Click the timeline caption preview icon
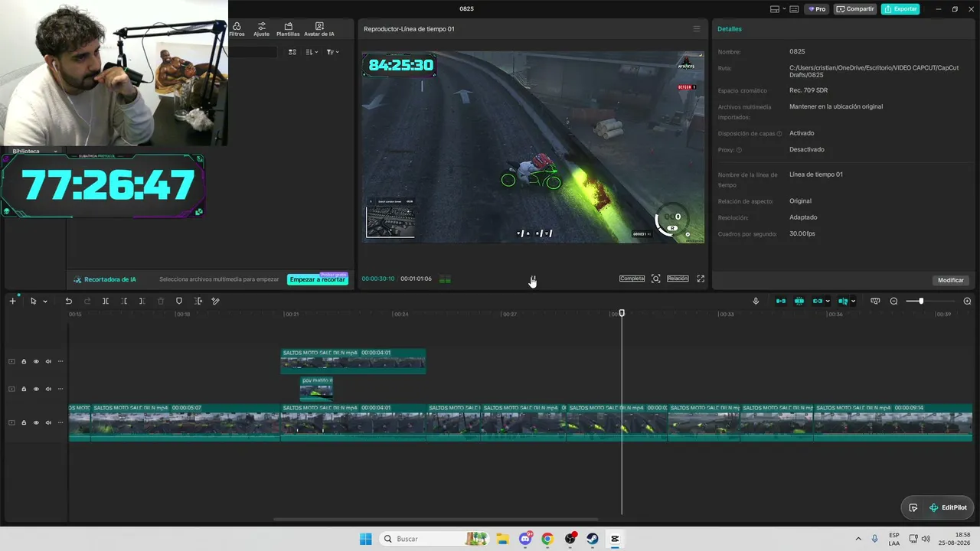This screenshot has height=551, width=980. (x=875, y=301)
